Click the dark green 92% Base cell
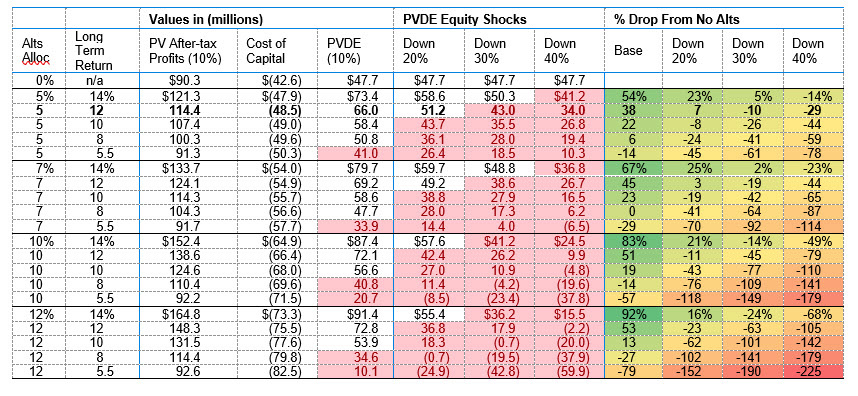 [633, 314]
